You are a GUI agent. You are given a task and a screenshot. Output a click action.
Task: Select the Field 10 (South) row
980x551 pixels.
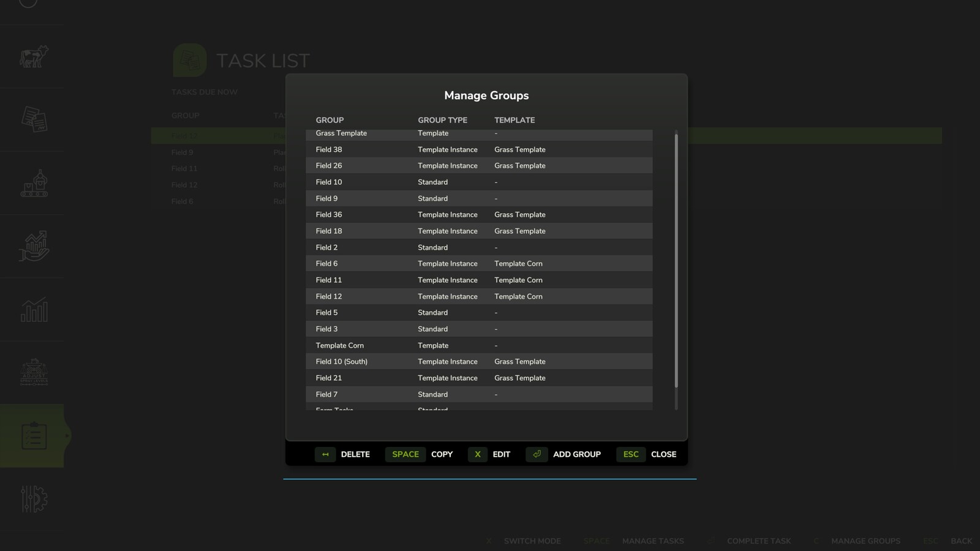point(429,361)
